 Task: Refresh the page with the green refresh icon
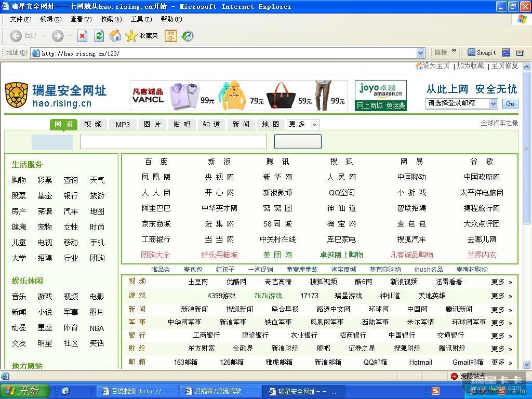tap(99, 36)
